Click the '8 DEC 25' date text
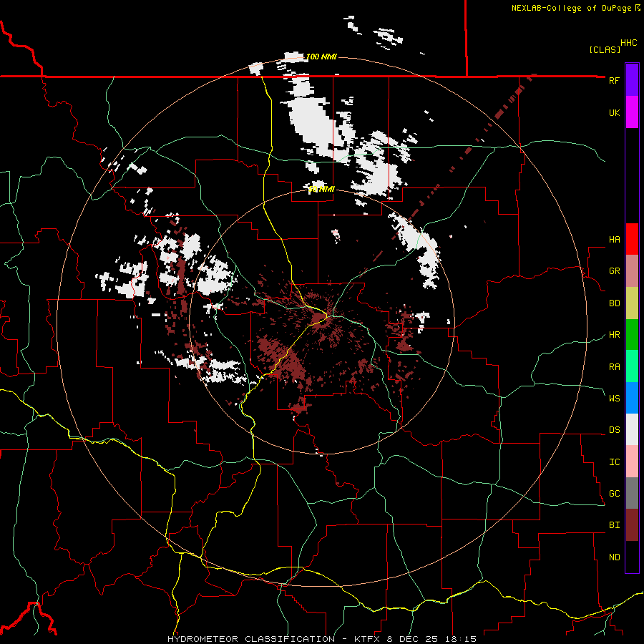644x644 pixels. [x=414, y=639]
